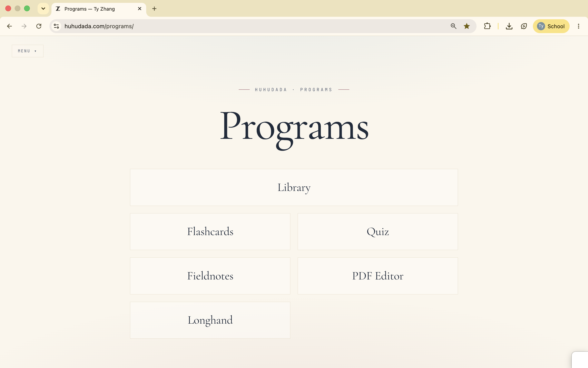Viewport: 588px width, 368px height.
Task: View site information icon in address bar
Action: coord(56,26)
